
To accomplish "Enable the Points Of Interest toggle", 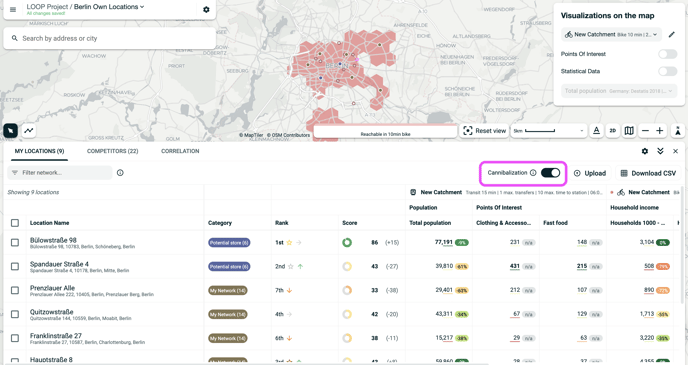I will tap(667, 54).
